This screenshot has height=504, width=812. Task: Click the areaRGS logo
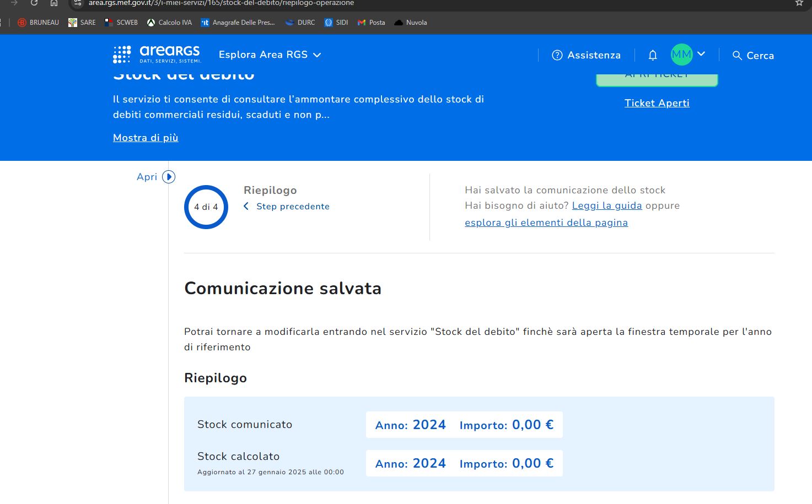(x=157, y=55)
